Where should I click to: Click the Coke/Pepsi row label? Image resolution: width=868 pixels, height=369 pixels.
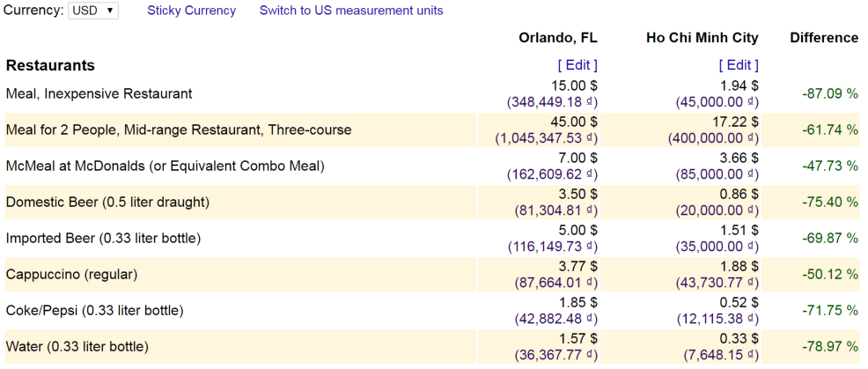(94, 310)
